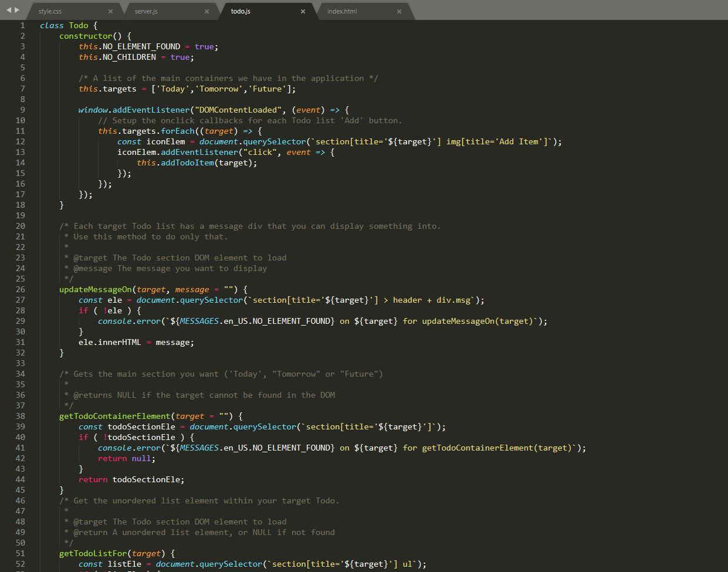Viewport: 728px width, 572px height.
Task: Click line number 45 in the gutter
Action: pyautogui.click(x=21, y=490)
